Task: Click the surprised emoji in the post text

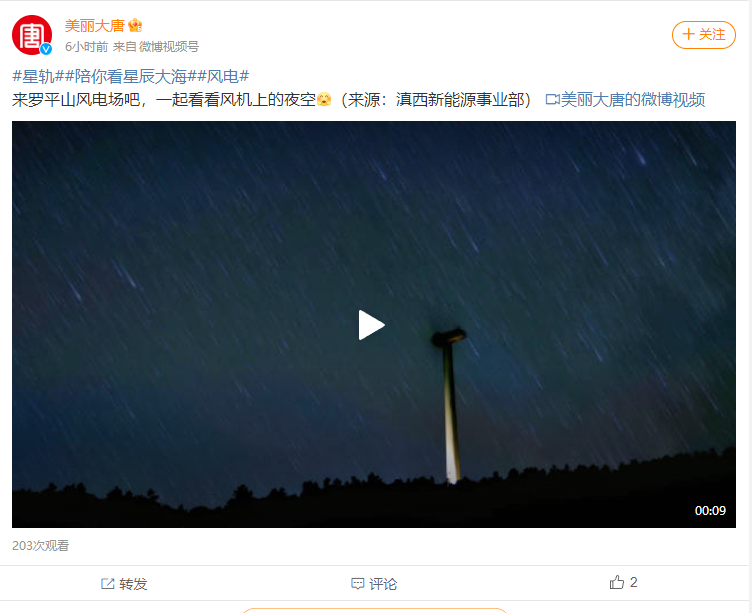Action: point(324,99)
